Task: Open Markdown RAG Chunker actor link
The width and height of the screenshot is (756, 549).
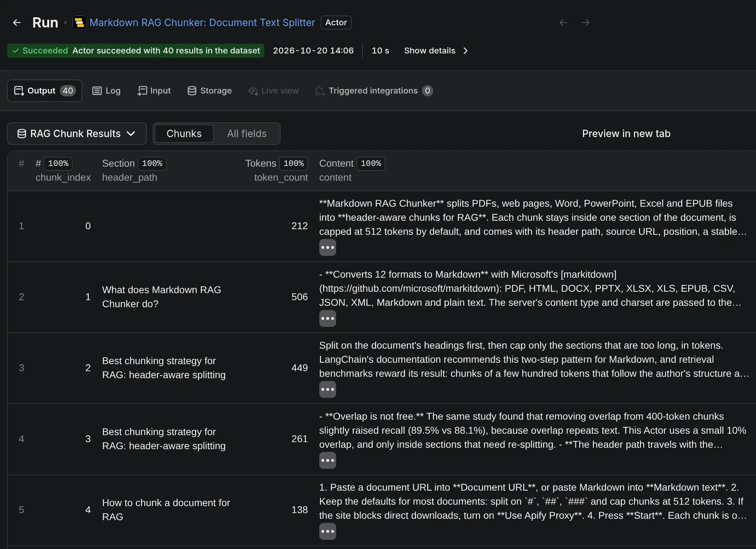Action: click(x=202, y=23)
